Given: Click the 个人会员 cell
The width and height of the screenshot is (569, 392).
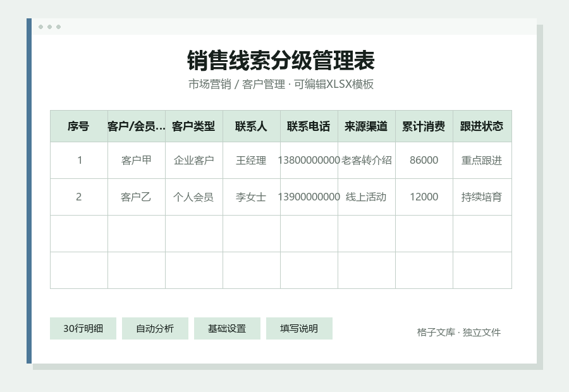Looking at the screenshot, I should click(194, 197).
